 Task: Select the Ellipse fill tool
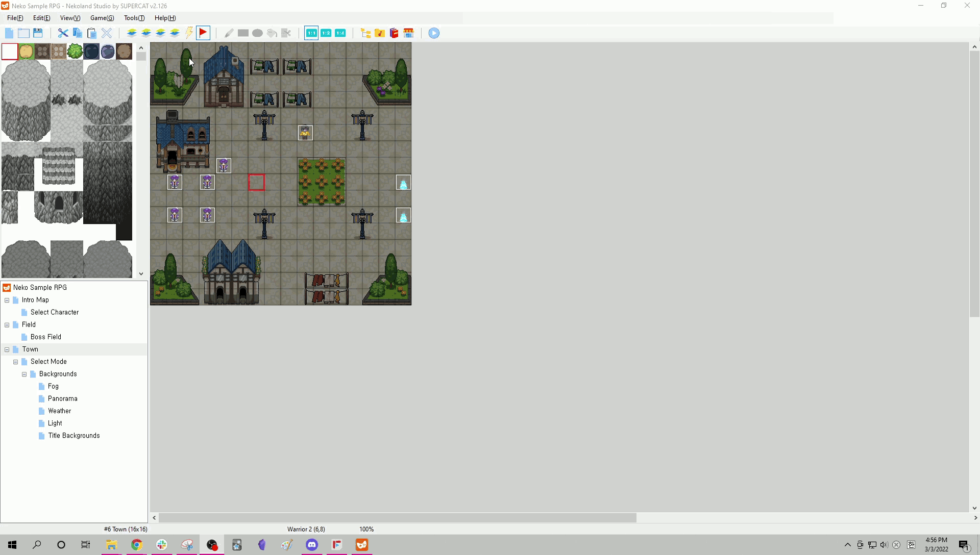[257, 33]
